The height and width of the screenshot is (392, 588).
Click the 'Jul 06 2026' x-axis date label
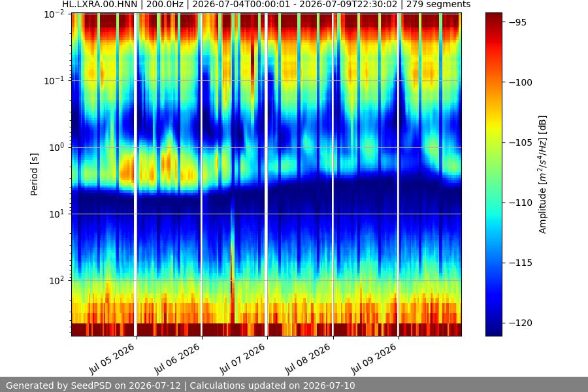tap(177, 359)
